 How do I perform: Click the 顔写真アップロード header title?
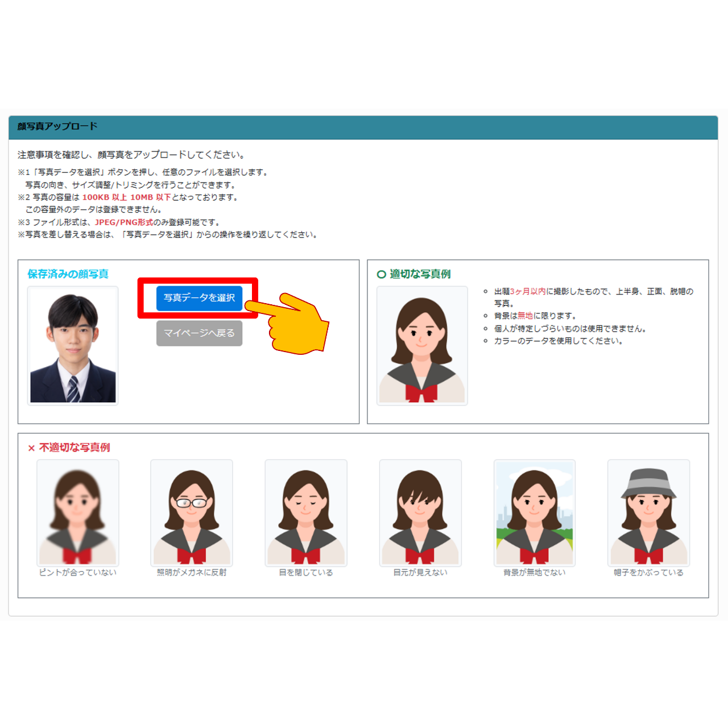[x=57, y=126]
